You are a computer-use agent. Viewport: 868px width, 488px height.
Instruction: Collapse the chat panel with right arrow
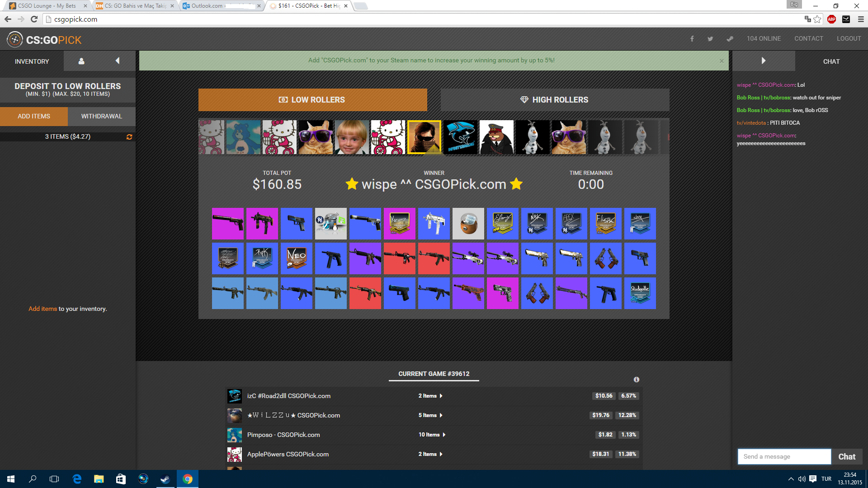pos(764,61)
